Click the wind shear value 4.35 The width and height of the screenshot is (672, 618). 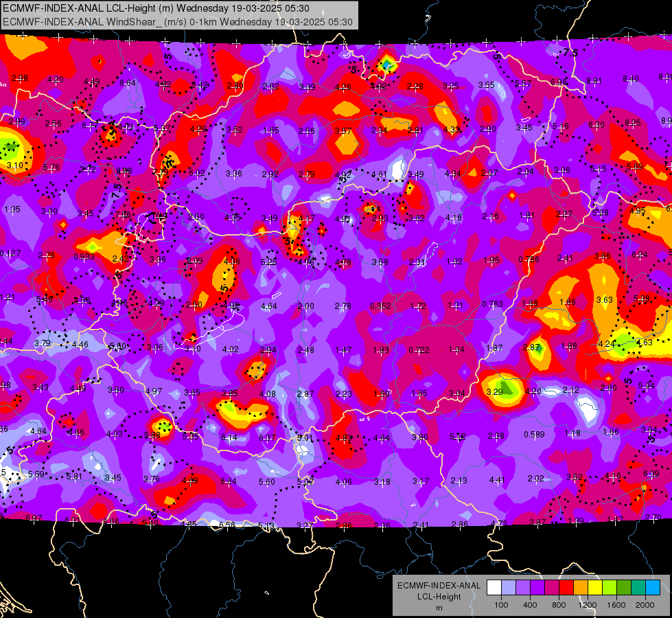pyautogui.click(x=232, y=218)
